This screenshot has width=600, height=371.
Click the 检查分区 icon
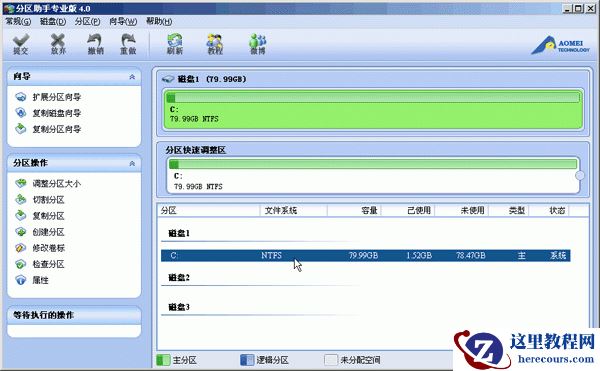click(21, 264)
